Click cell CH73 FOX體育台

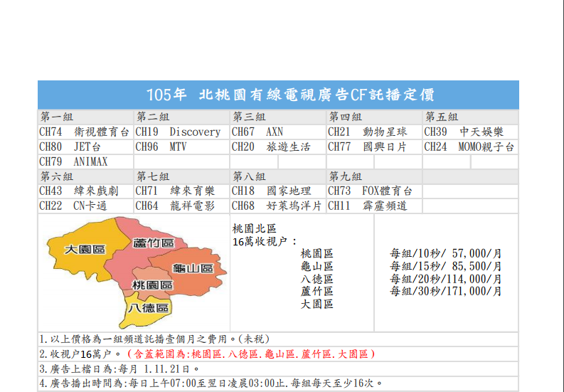(x=374, y=191)
